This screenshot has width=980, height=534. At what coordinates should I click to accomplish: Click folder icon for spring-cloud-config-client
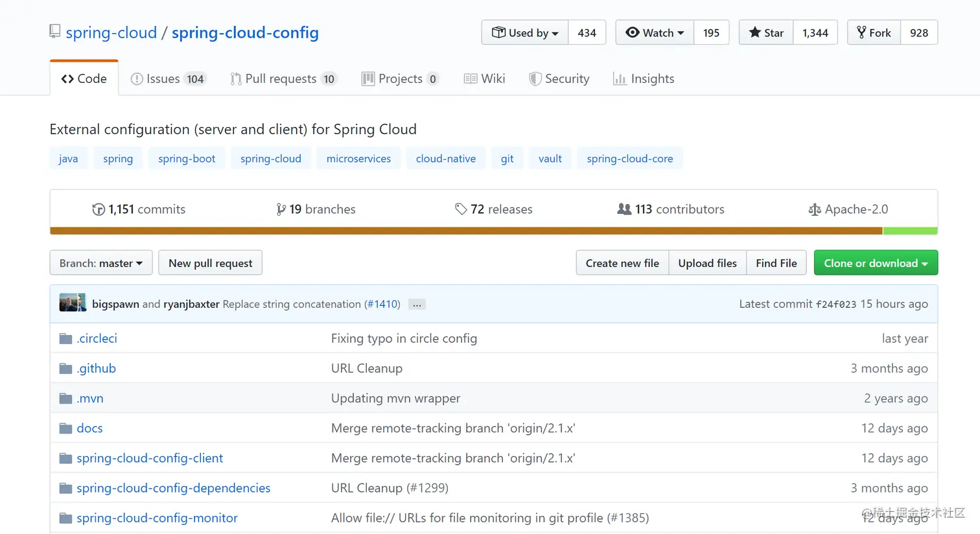65,458
